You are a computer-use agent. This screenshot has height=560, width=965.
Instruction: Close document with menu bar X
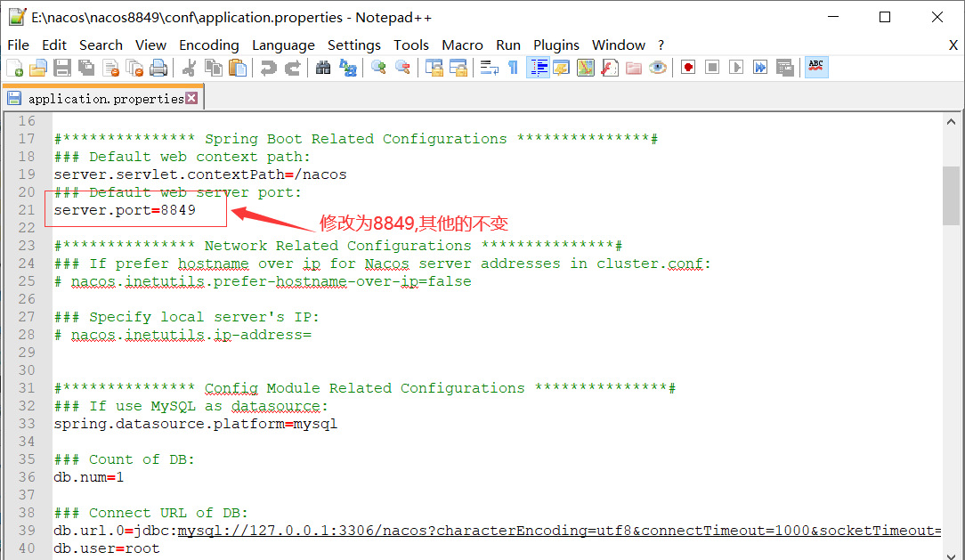coord(953,45)
